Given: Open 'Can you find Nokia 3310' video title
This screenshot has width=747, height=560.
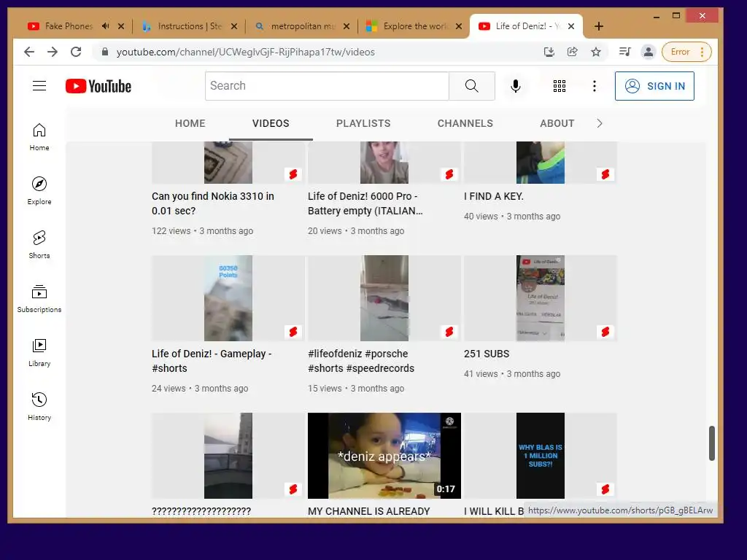Looking at the screenshot, I should click(x=213, y=203).
